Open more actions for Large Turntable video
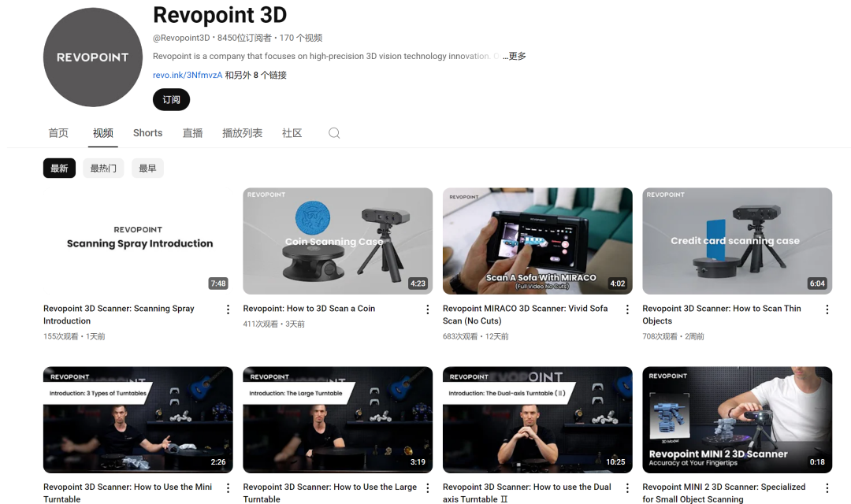This screenshot has width=851, height=504. point(428,488)
